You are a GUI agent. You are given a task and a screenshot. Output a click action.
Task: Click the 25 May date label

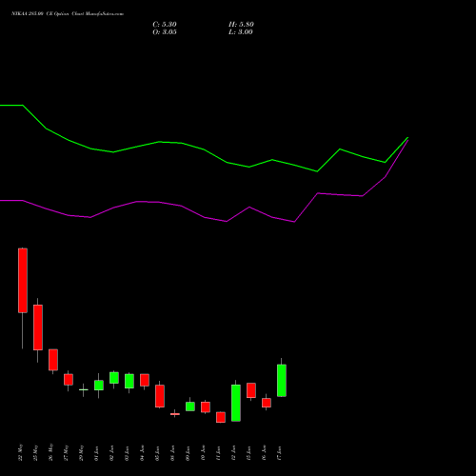tap(36, 452)
